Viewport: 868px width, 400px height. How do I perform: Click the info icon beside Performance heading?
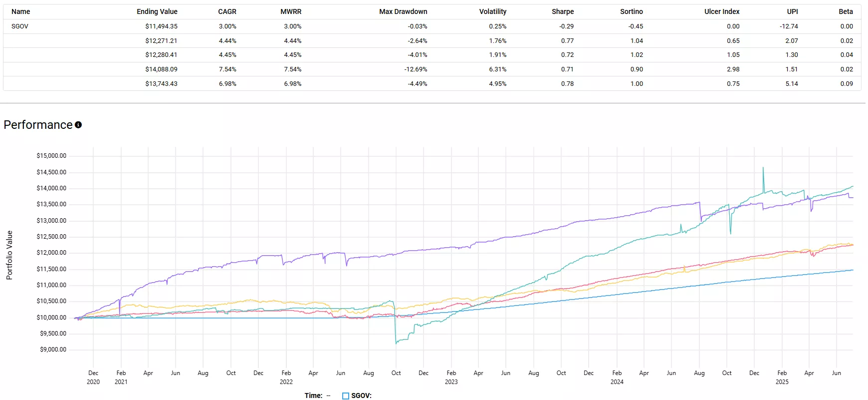pyautogui.click(x=78, y=125)
